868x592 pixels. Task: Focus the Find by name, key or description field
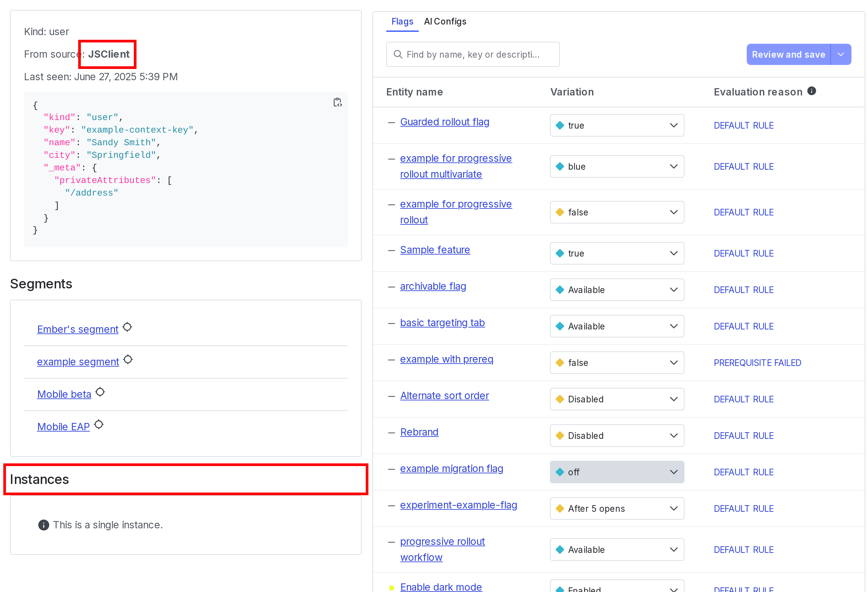473,55
